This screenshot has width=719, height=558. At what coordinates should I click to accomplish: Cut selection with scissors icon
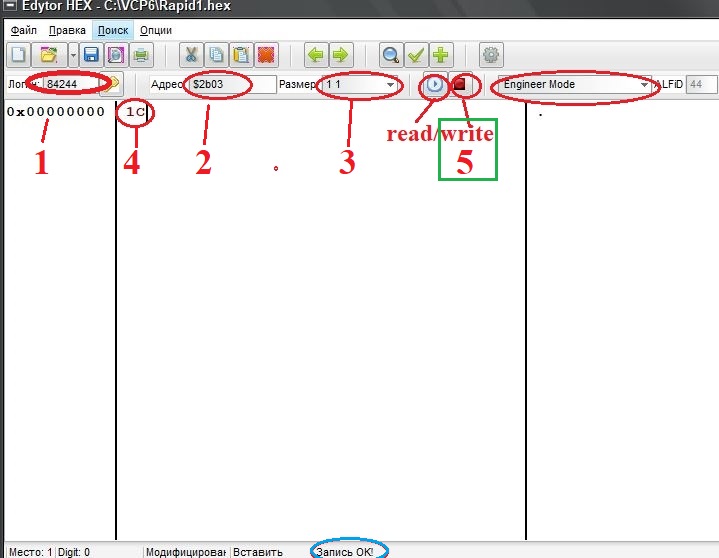click(x=191, y=55)
